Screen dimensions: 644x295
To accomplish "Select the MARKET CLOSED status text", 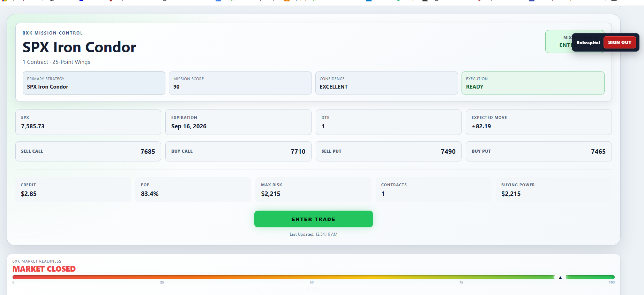I will 44,269.
